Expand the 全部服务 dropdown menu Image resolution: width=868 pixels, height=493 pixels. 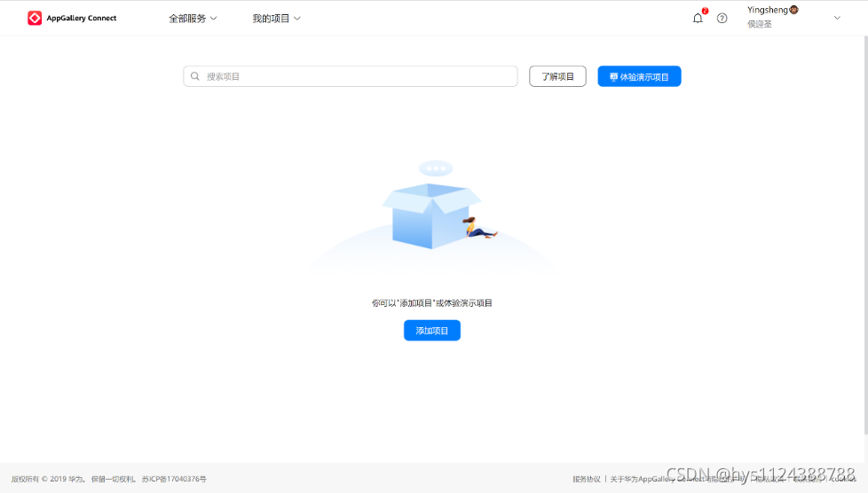click(x=193, y=19)
